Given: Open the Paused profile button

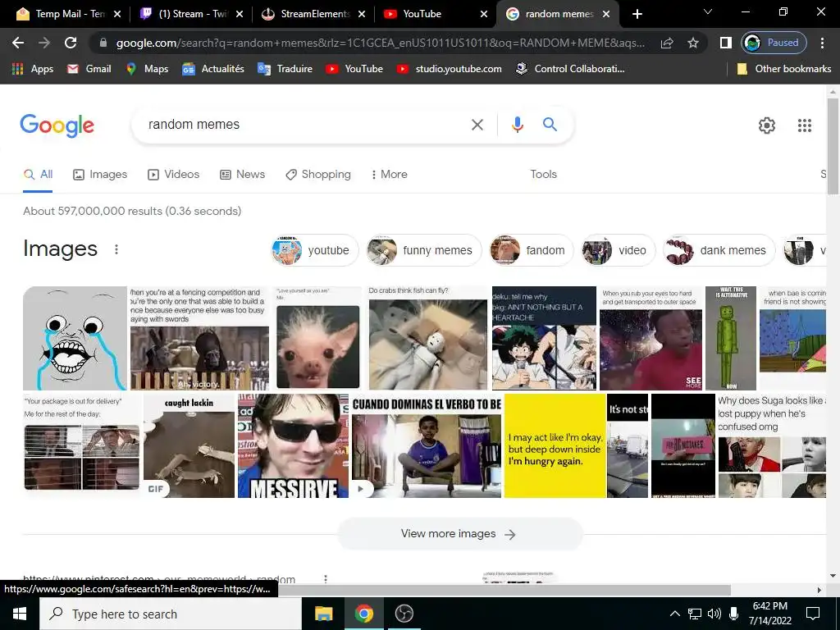Looking at the screenshot, I should (x=774, y=43).
